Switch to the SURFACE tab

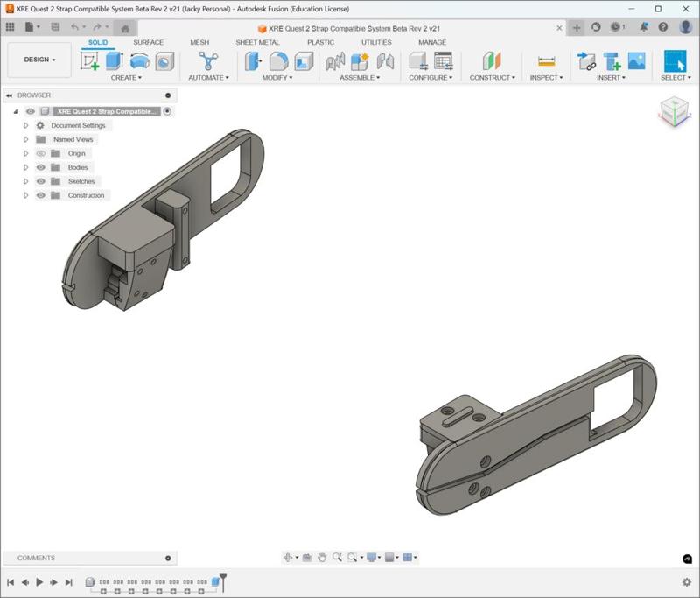click(148, 42)
